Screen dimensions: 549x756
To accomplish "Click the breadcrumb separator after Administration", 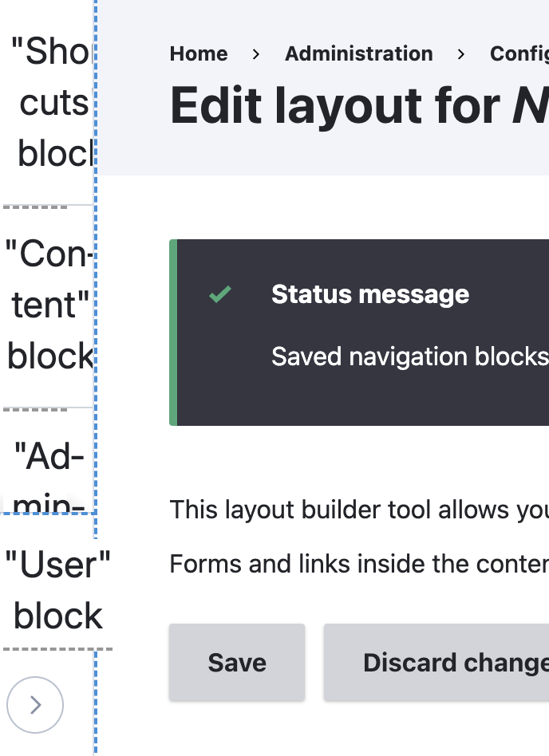I will (461, 54).
